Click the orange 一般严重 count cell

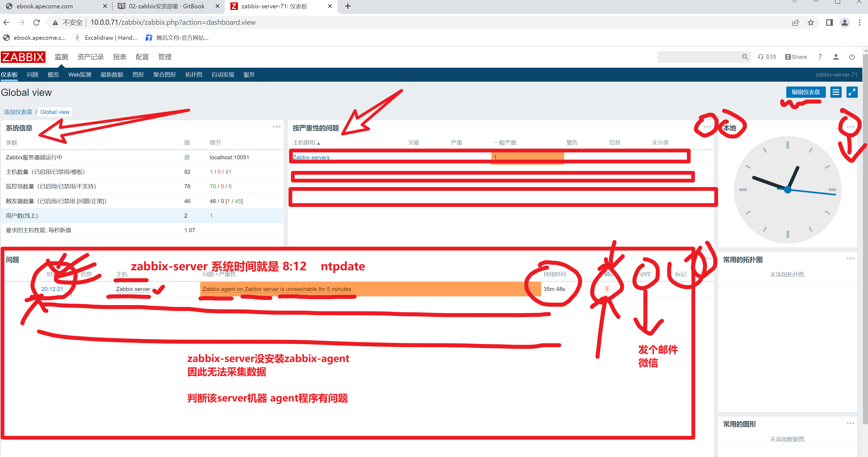click(528, 157)
